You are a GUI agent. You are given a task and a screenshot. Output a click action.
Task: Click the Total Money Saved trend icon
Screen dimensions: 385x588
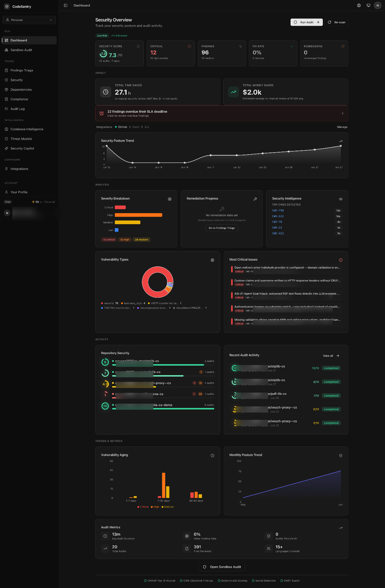(234, 92)
